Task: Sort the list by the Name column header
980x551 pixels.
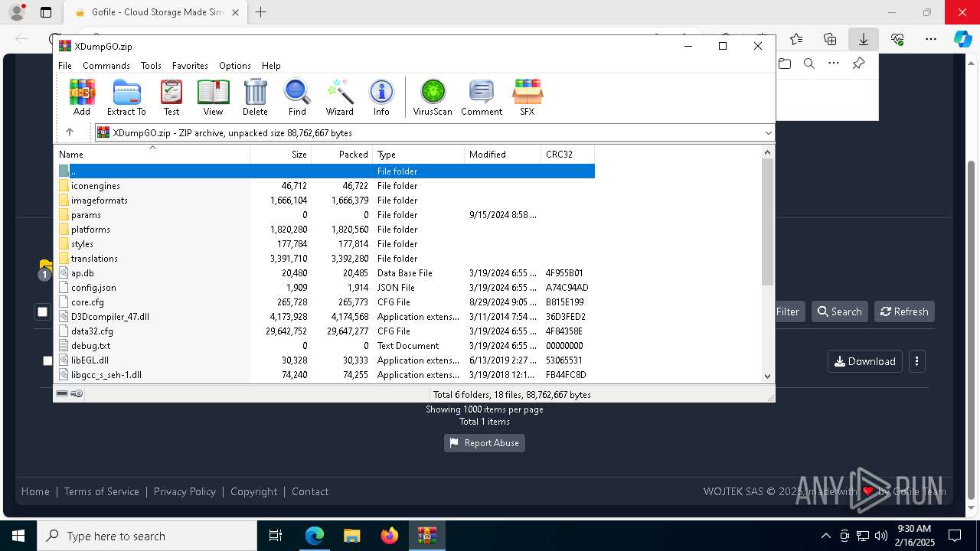Action: (153, 154)
